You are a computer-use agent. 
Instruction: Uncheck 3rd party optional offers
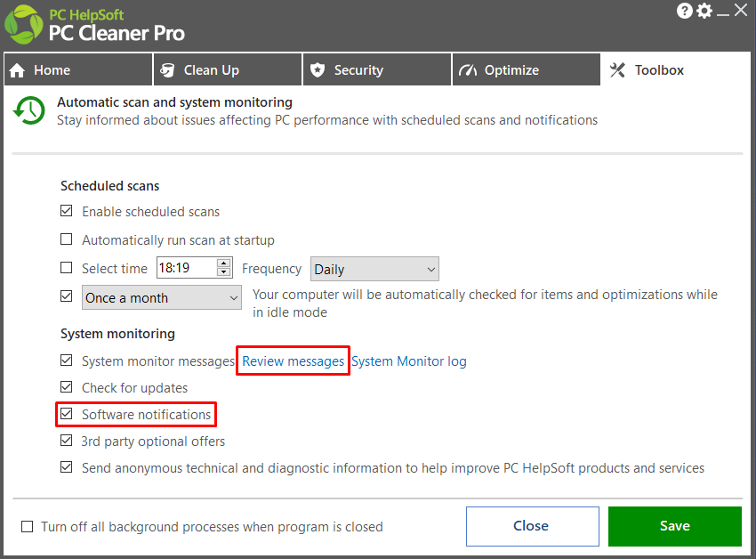tap(67, 441)
